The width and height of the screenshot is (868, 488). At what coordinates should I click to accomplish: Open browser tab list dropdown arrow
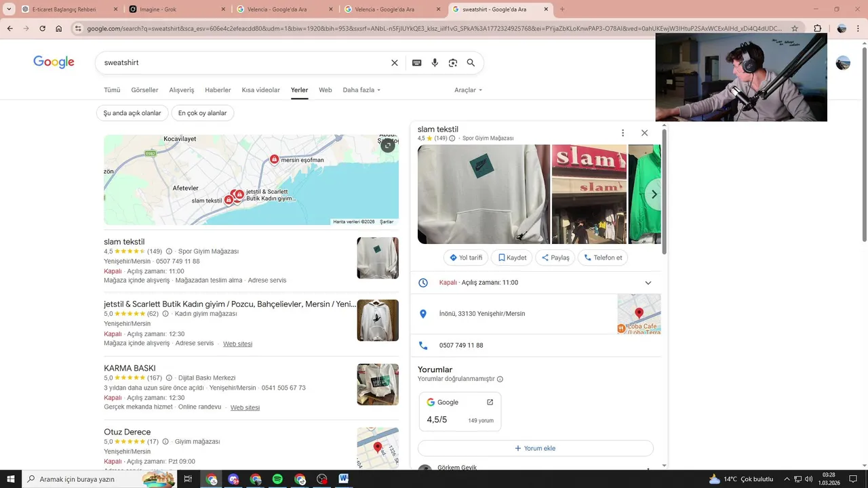click(9, 9)
